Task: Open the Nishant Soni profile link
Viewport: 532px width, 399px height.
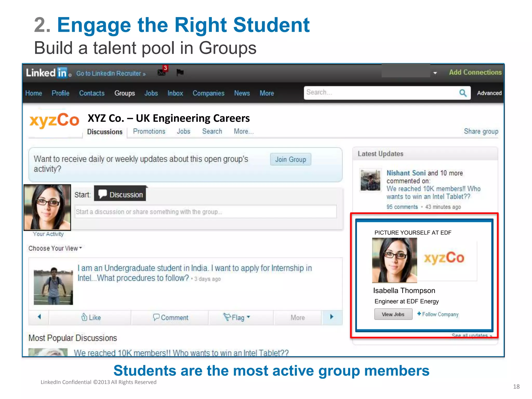Action: (406, 173)
